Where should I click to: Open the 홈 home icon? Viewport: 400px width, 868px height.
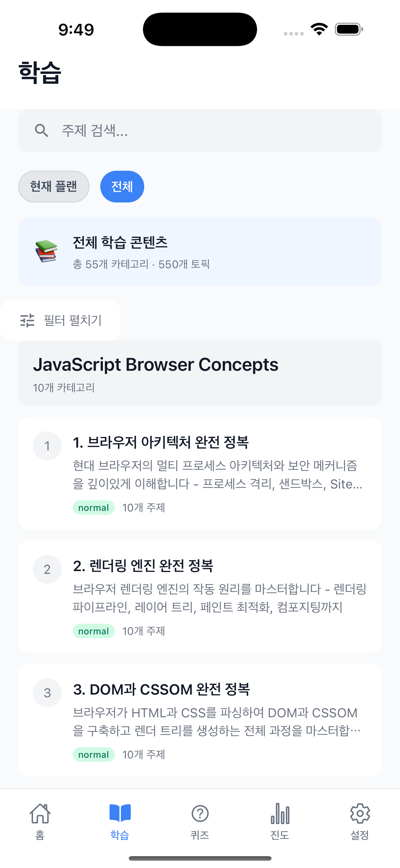(x=40, y=814)
